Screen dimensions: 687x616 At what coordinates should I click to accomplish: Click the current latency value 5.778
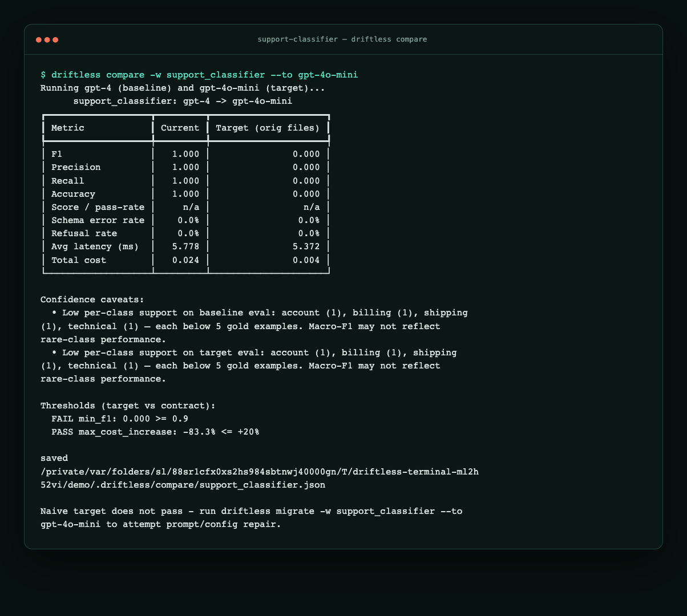(186, 246)
